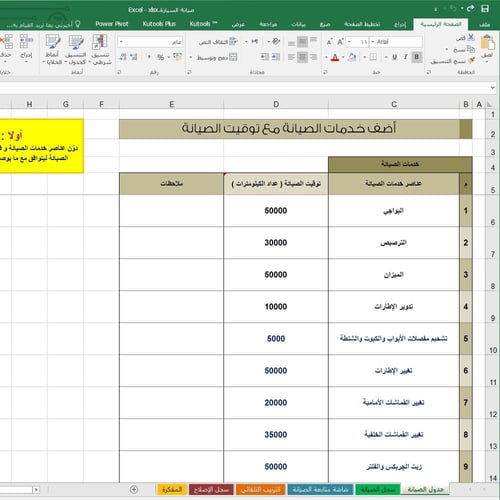Toggle center horizontal alignment
This screenshot has width=500, height=500.
(x=302, y=57)
